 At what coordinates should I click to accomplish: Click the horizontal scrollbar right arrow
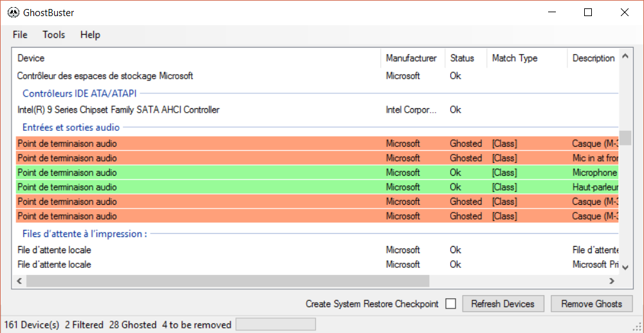pyautogui.click(x=612, y=281)
